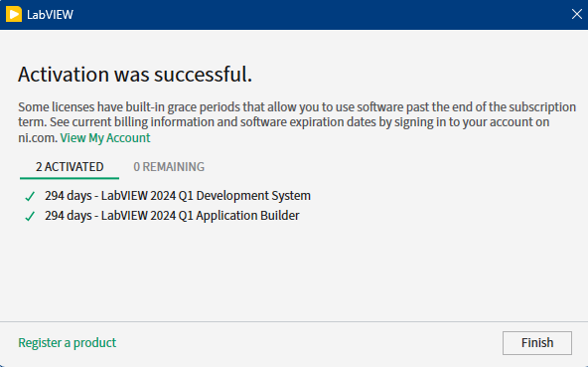Switch to the 2 ACTIVATED tab
The width and height of the screenshot is (588, 367).
point(70,167)
